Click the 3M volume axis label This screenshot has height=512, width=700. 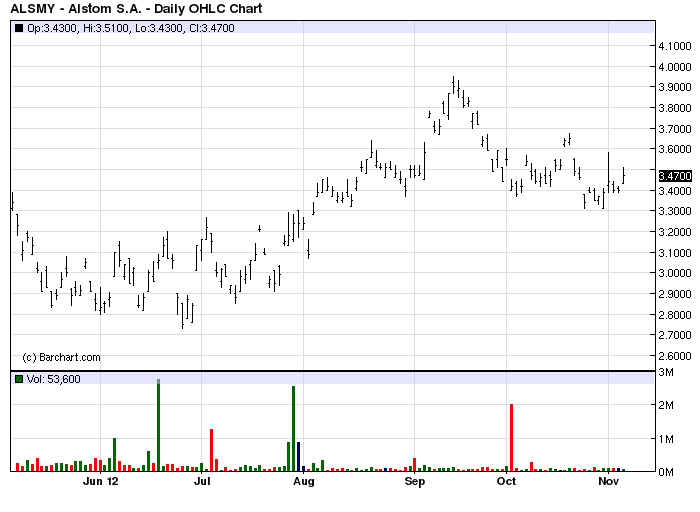(666, 372)
